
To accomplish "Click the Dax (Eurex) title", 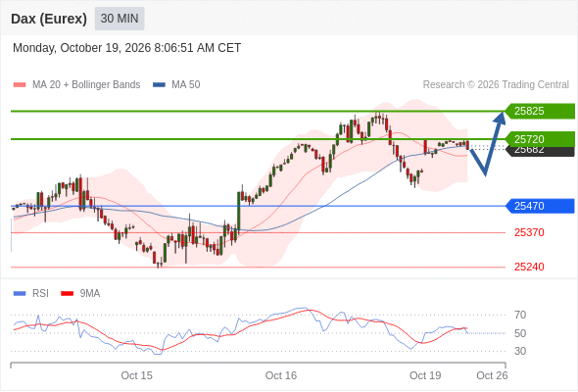I will [49, 19].
